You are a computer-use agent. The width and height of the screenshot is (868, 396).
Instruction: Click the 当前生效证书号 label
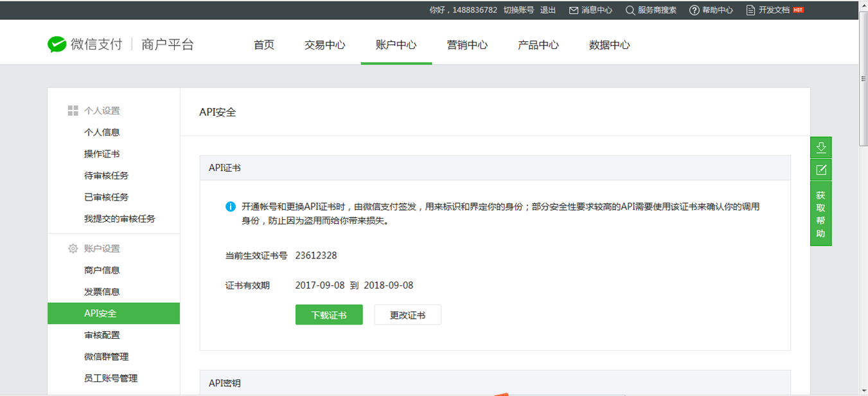[x=256, y=256]
